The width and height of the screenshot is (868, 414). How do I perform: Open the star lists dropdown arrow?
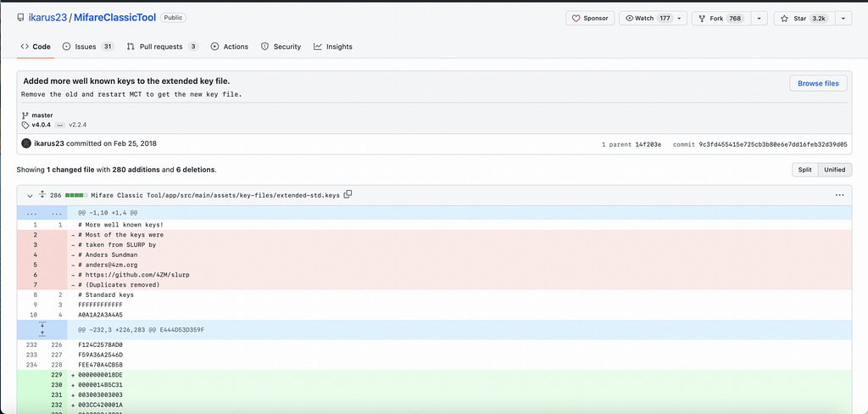[x=843, y=19]
